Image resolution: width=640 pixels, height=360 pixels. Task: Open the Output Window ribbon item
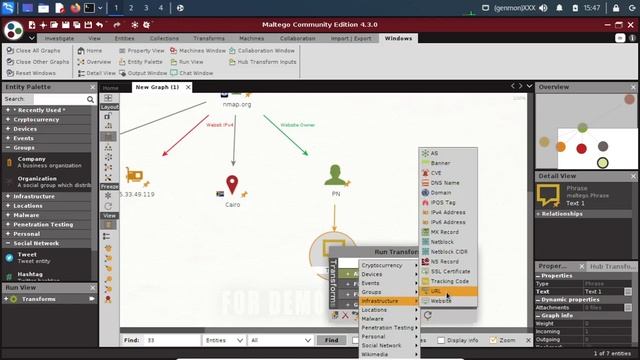pos(143,73)
